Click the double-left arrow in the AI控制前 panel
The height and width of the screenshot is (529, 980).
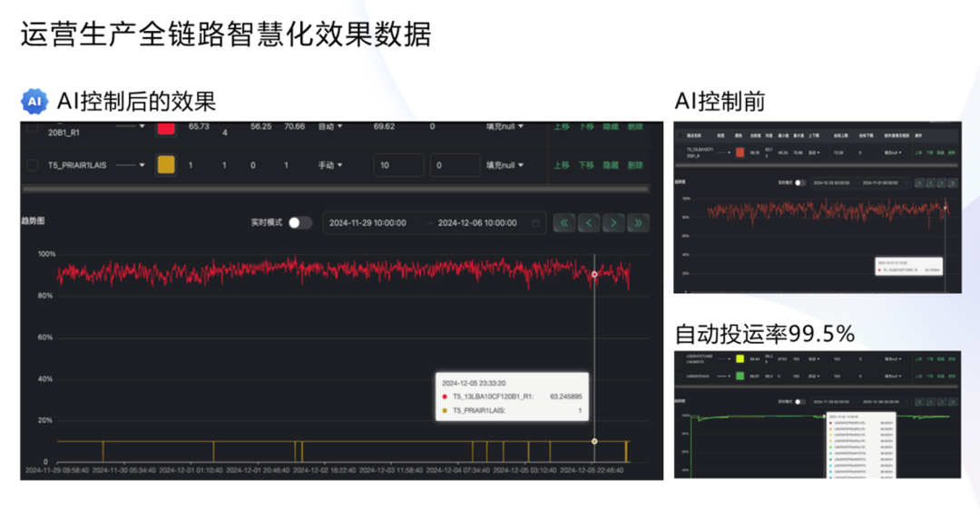(919, 182)
